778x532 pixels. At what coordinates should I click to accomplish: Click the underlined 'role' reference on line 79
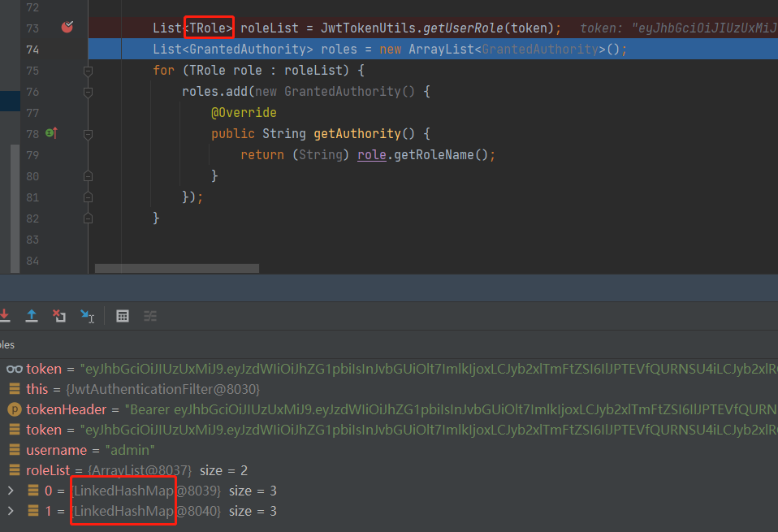[x=372, y=154]
